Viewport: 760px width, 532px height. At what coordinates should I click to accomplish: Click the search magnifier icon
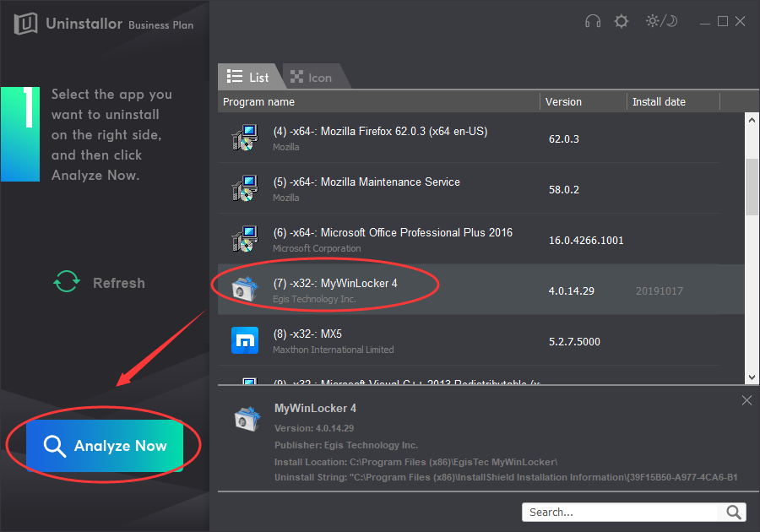tap(733, 512)
